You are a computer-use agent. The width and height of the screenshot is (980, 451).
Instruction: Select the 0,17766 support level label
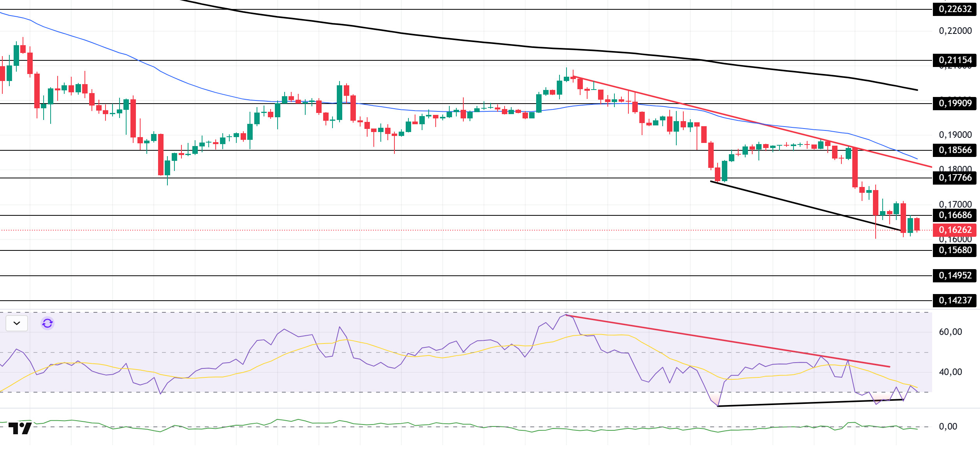954,178
